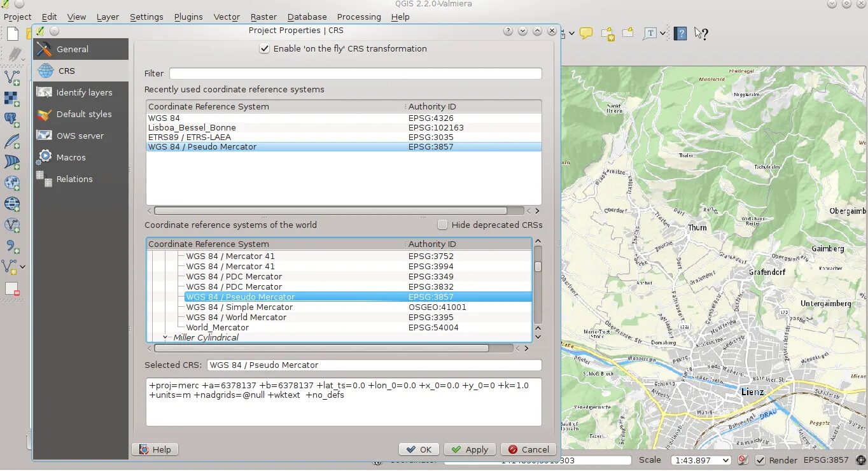Image resolution: width=868 pixels, height=471 pixels.
Task: Toggle the Render checkbox in the status bar
Action: (x=760, y=460)
